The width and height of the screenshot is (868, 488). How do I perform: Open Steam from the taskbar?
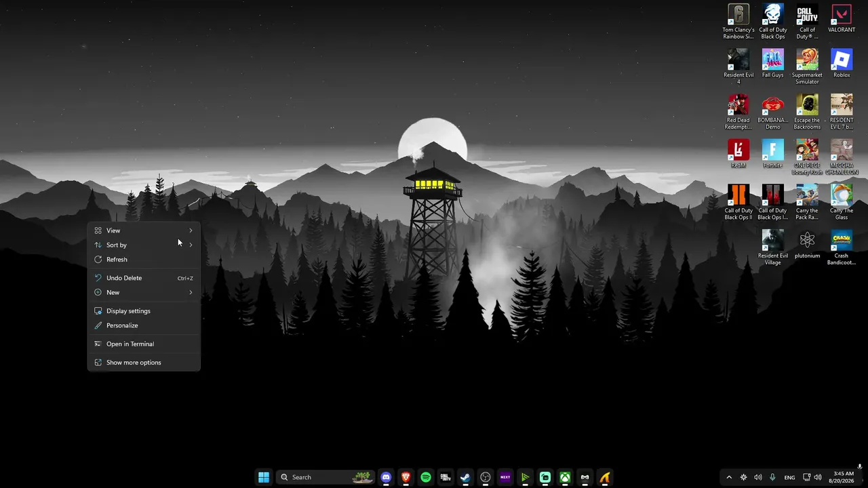(x=465, y=477)
